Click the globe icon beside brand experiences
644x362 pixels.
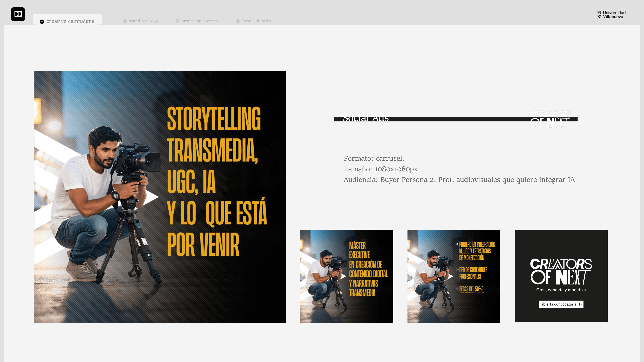177,21
